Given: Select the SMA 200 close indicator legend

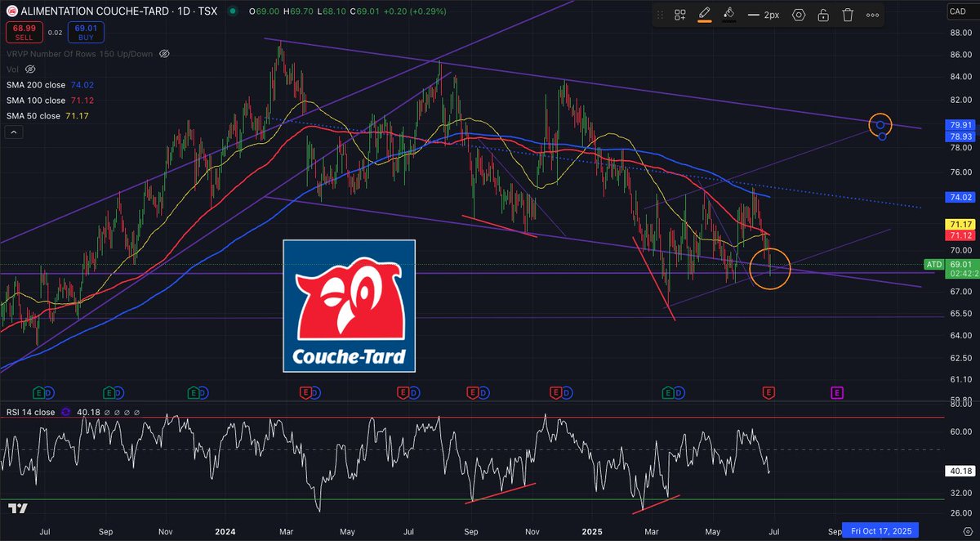Looking at the screenshot, I should click(x=51, y=85).
